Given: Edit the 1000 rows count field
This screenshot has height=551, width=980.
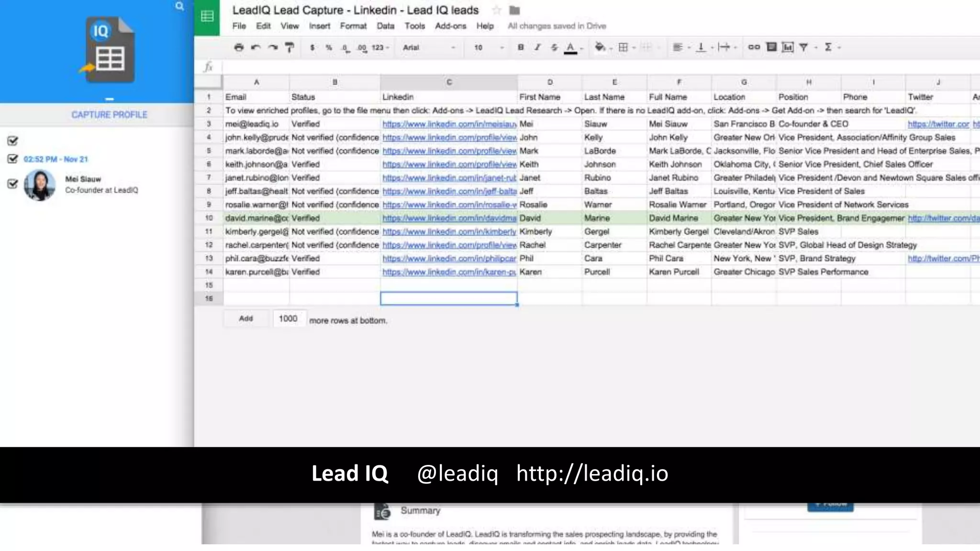Looking at the screenshot, I should click(289, 319).
